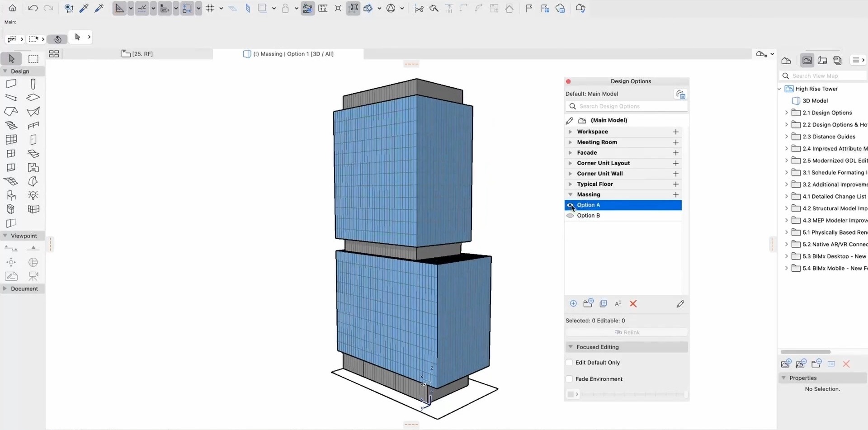The image size is (868, 430).
Task: Select the Lamp tool in Design toolbox
Action: pyautogui.click(x=33, y=195)
